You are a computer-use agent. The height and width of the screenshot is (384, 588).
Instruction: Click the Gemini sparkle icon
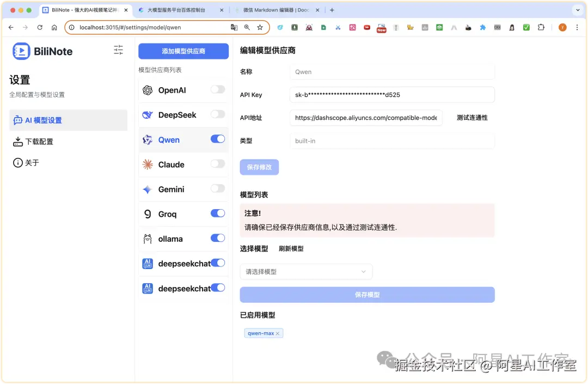(x=148, y=190)
